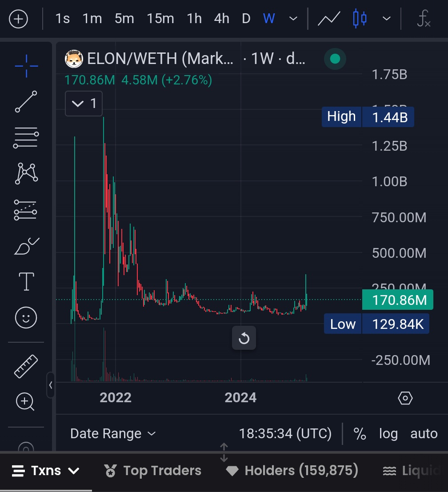Open the emoji icons tool

pos(26,317)
